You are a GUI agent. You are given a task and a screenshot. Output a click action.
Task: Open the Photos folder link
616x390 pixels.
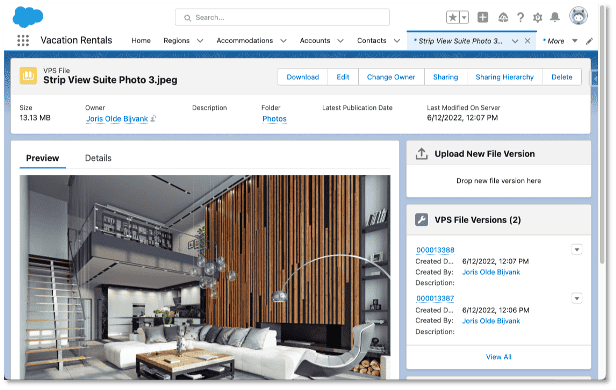coord(274,119)
